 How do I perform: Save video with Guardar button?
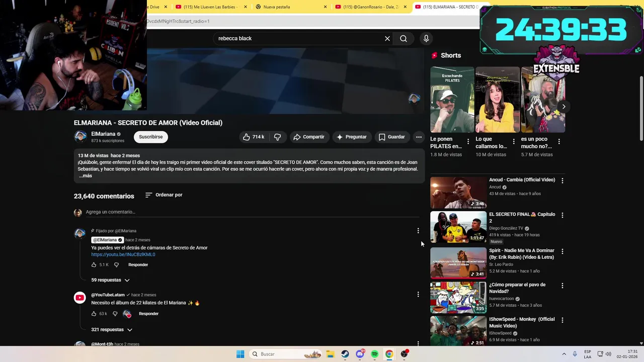coord(391,137)
